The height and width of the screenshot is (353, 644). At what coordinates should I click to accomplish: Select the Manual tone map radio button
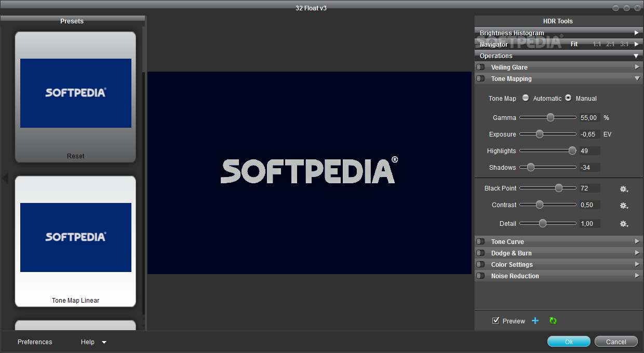coord(568,98)
